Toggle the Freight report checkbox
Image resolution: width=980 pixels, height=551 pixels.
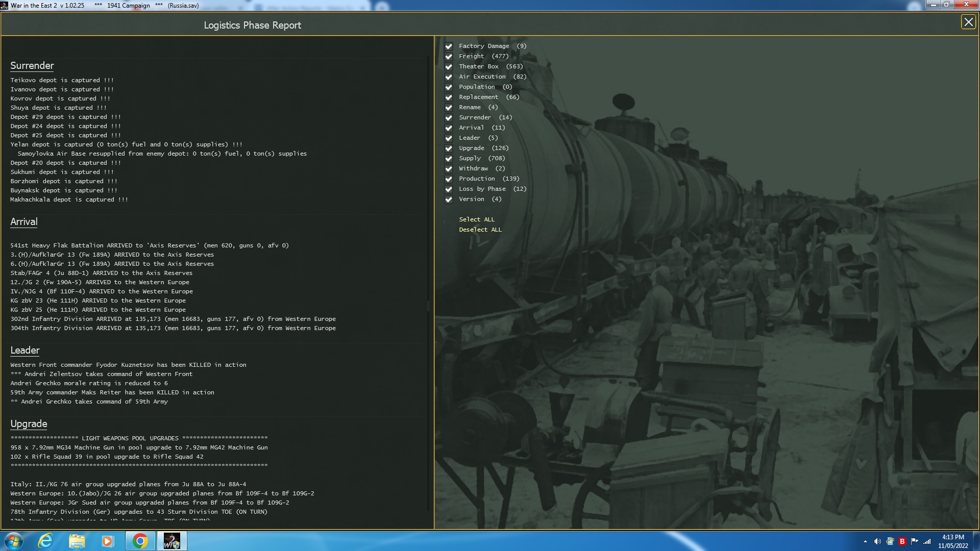point(449,57)
